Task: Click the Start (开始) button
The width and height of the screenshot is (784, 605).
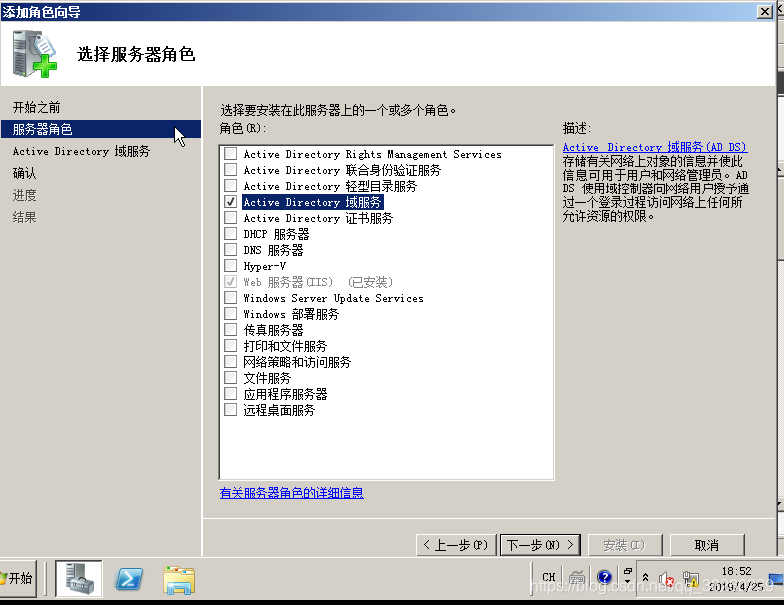Action: pyautogui.click(x=18, y=578)
